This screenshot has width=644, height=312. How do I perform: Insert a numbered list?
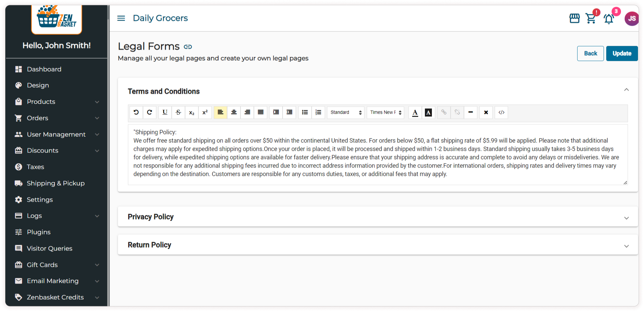[x=318, y=112]
